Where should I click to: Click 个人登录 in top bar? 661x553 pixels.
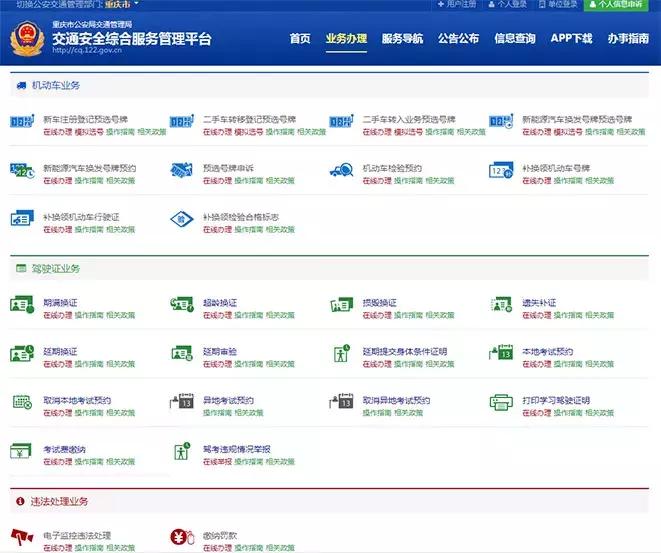click(508, 4)
